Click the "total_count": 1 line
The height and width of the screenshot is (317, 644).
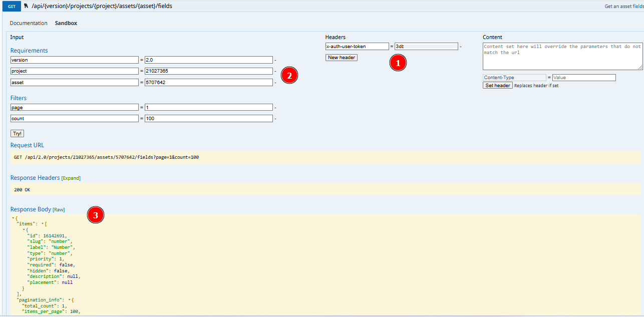[x=45, y=305]
